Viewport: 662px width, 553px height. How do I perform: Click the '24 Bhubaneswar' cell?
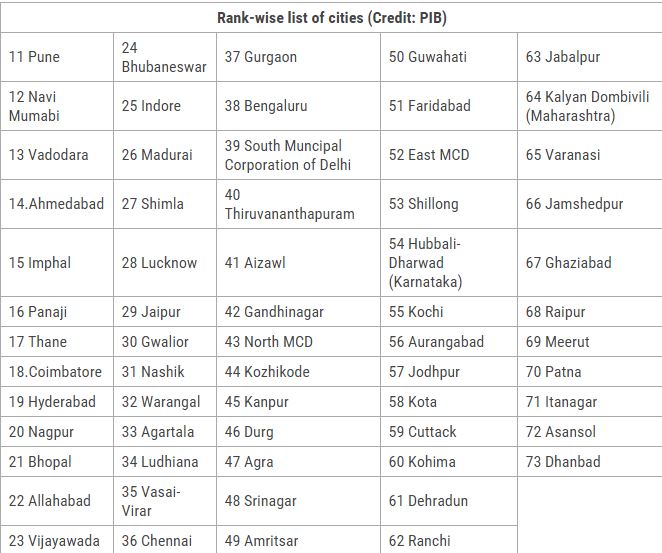pyautogui.click(x=164, y=57)
